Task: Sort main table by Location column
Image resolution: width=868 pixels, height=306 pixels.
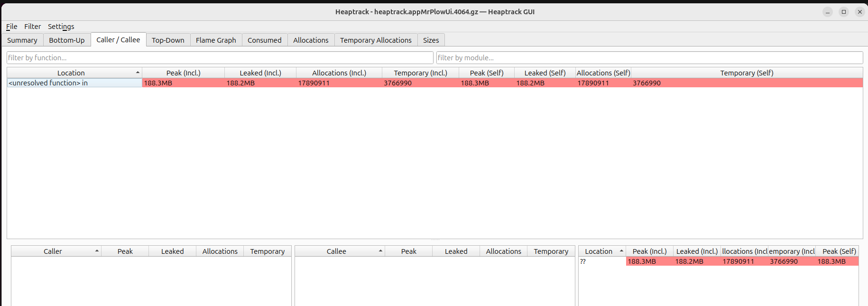Action: pos(71,73)
